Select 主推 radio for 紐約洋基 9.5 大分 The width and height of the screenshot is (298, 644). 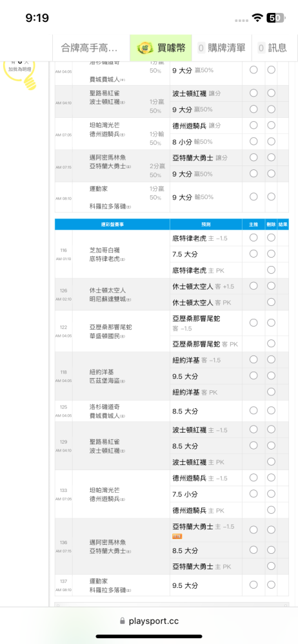pyautogui.click(x=253, y=376)
